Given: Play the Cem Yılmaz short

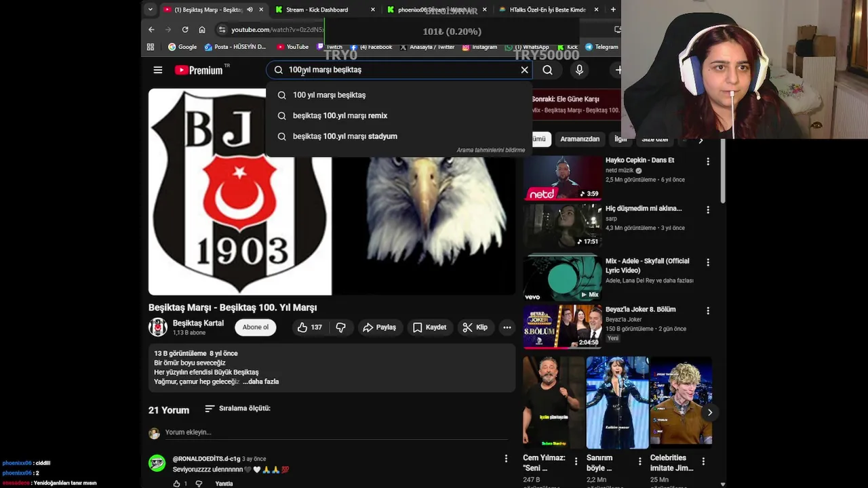Looking at the screenshot, I should [x=553, y=403].
